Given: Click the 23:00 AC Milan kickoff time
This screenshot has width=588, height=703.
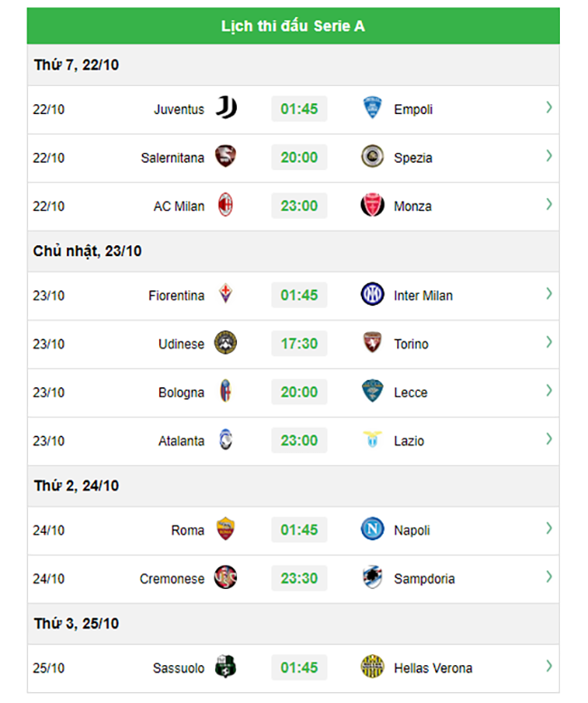Looking at the screenshot, I should click(x=299, y=205).
